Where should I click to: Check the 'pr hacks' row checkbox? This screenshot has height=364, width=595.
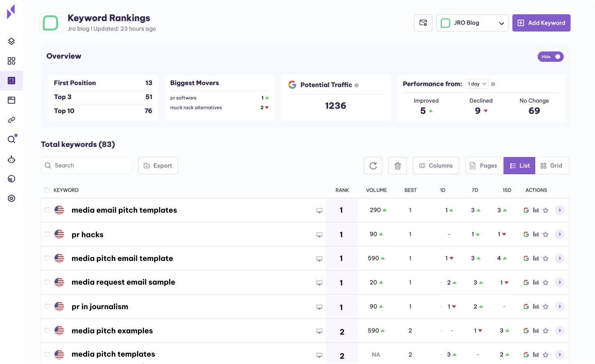pyautogui.click(x=47, y=234)
